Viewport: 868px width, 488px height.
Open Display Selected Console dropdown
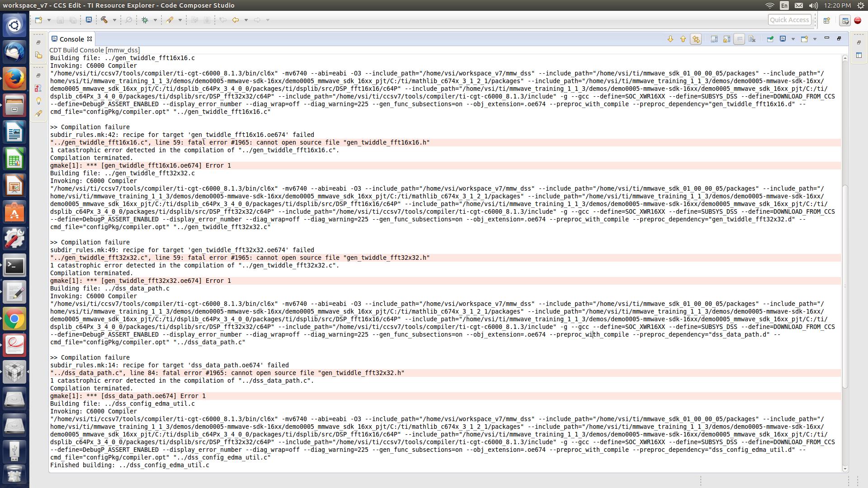[x=793, y=39]
